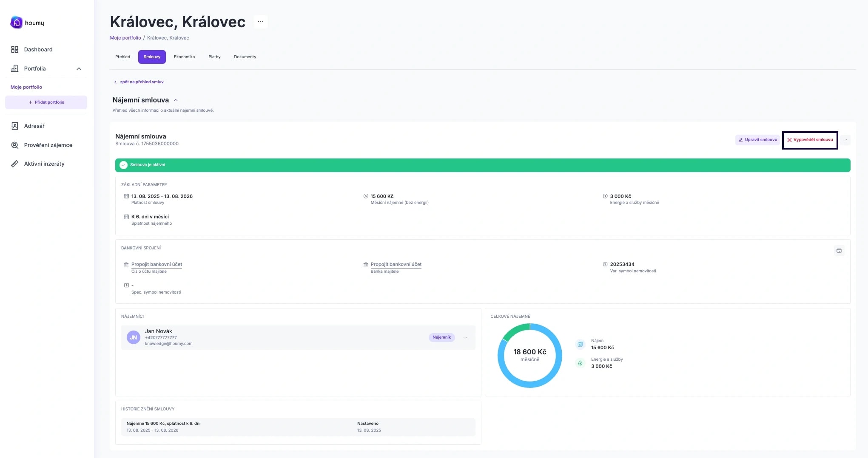Open Adresář in the sidebar
The width and height of the screenshot is (868, 458).
(x=34, y=126)
